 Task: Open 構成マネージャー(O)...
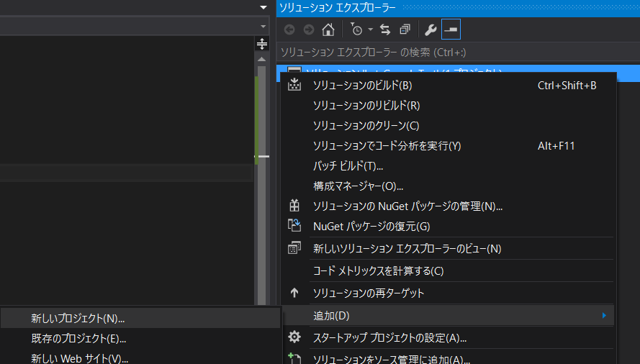448,186
